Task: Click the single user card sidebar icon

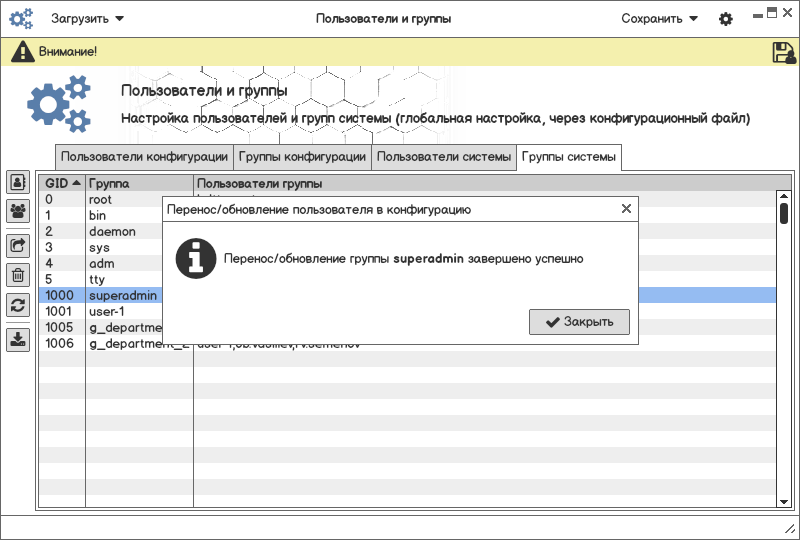Action: pyautogui.click(x=18, y=182)
